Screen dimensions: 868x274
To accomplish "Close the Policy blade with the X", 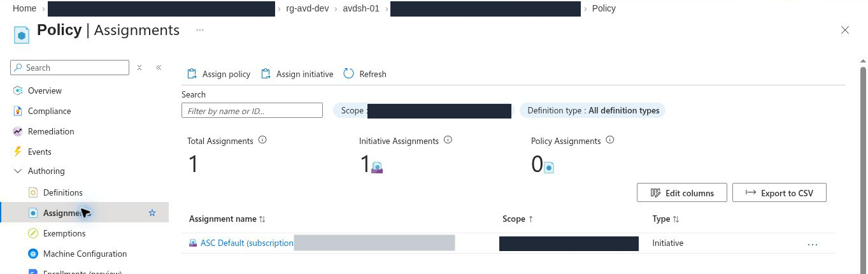I will [845, 30].
